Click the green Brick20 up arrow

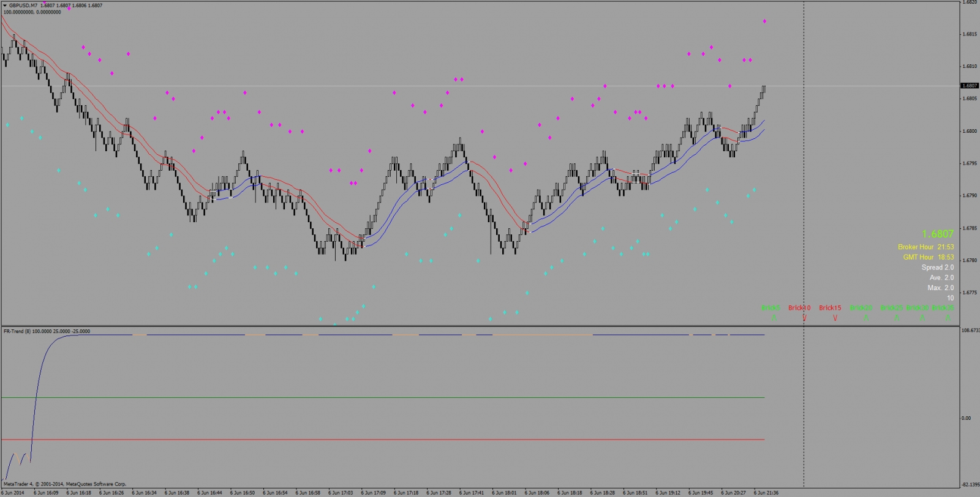865,318
